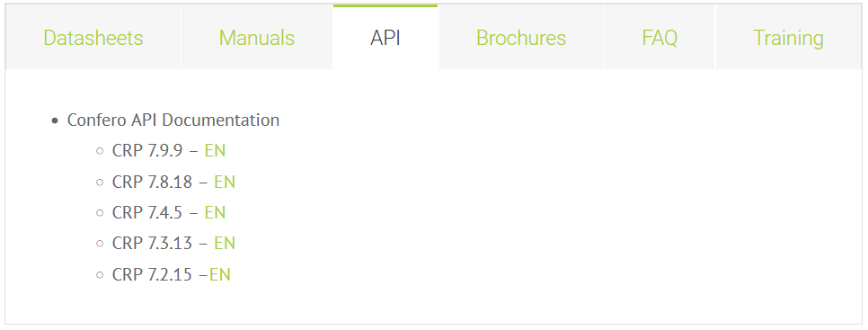Click the CRP 7.2.15 version label
Image resolution: width=868 pixels, height=330 pixels.
[152, 274]
